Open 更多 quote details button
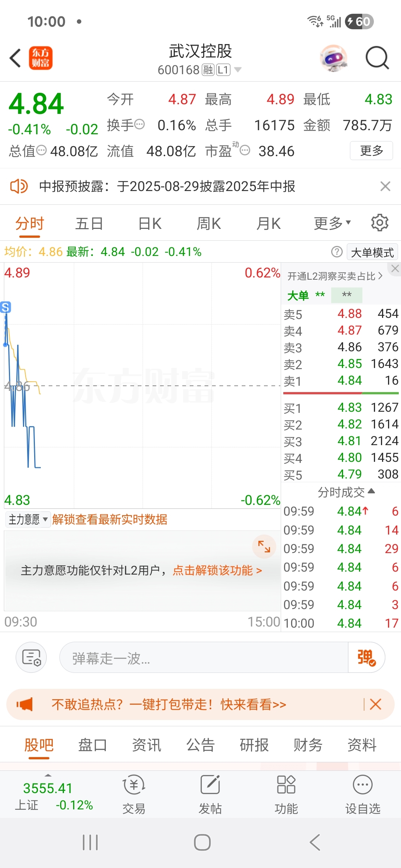Screen dimensions: 401x868 [371, 151]
